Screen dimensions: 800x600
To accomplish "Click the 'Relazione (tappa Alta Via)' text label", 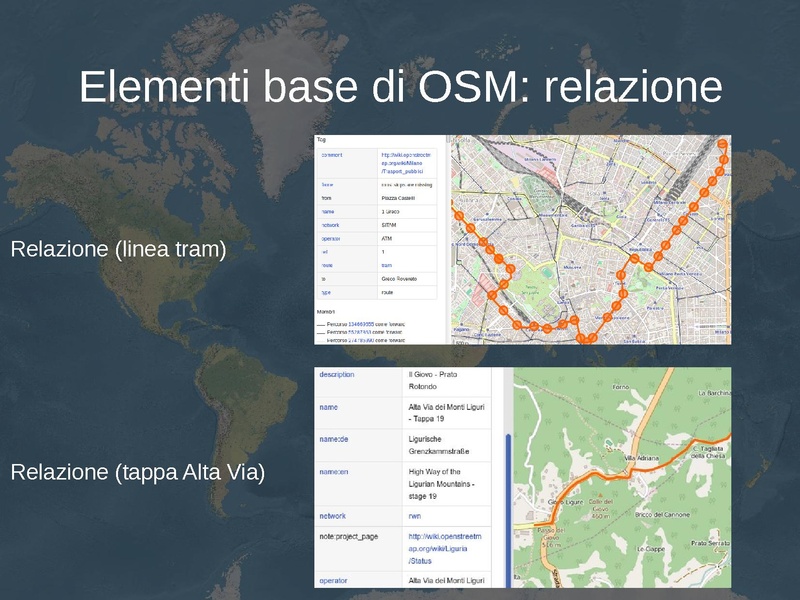I will [137, 472].
